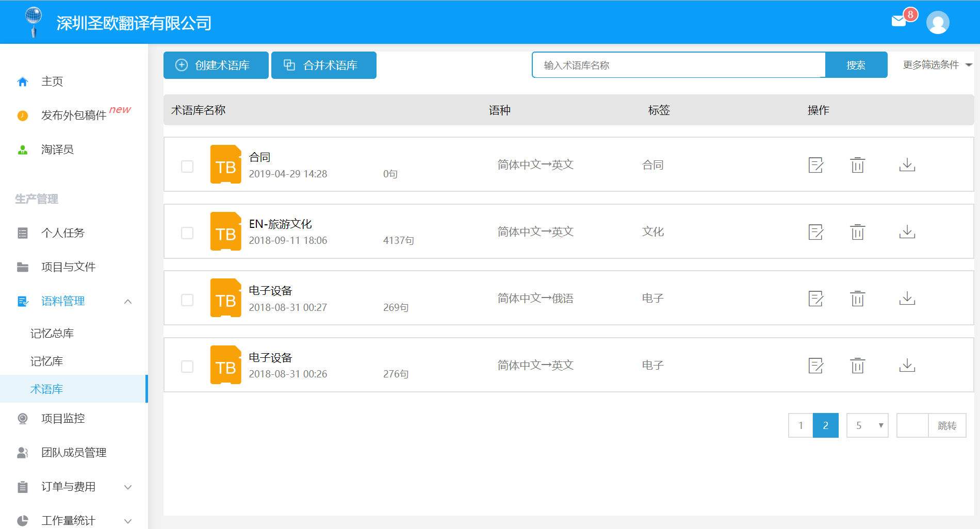
Task: Tick the checkbox for 简体中文→俄语 termbase
Action: [x=187, y=300]
